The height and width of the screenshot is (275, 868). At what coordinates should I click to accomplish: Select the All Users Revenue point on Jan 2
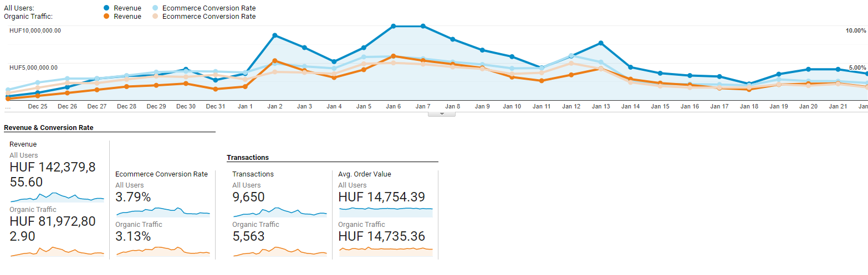275,35
